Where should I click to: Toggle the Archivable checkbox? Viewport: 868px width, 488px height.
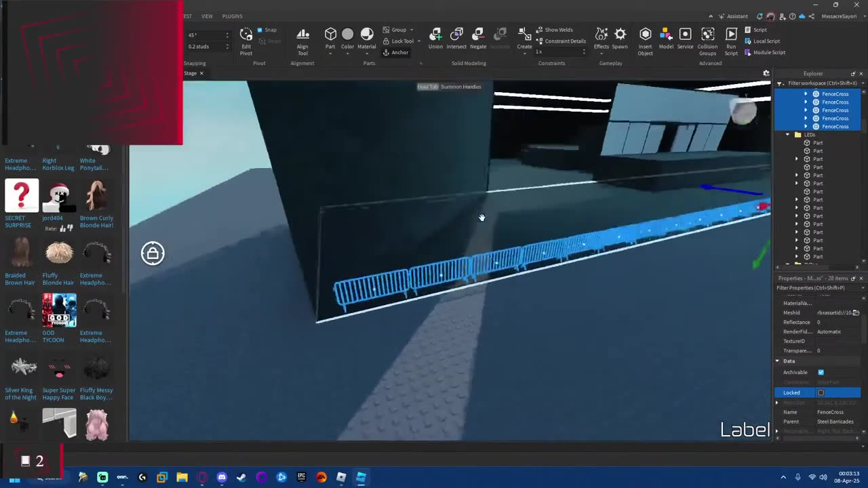tap(821, 372)
